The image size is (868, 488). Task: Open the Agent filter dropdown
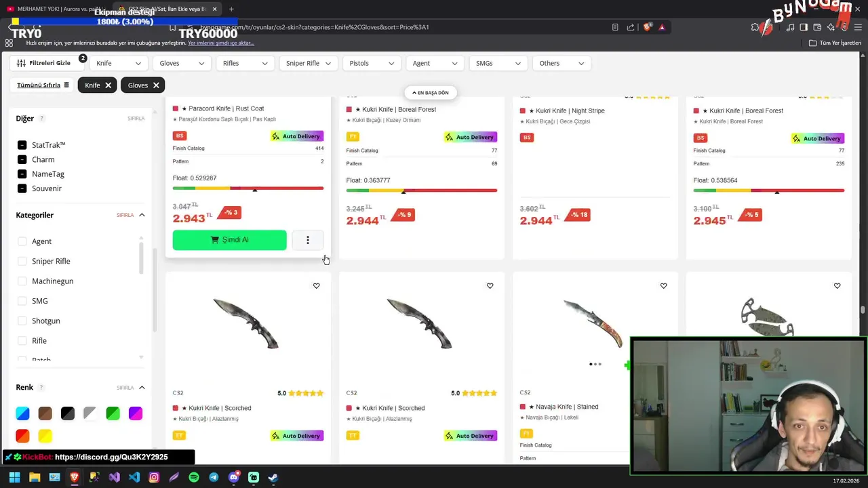point(435,63)
